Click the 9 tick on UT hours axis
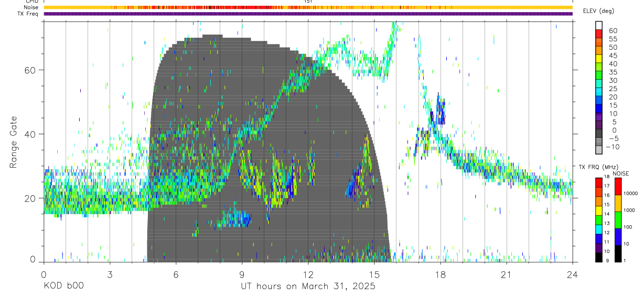644x297 pixels. (242, 274)
